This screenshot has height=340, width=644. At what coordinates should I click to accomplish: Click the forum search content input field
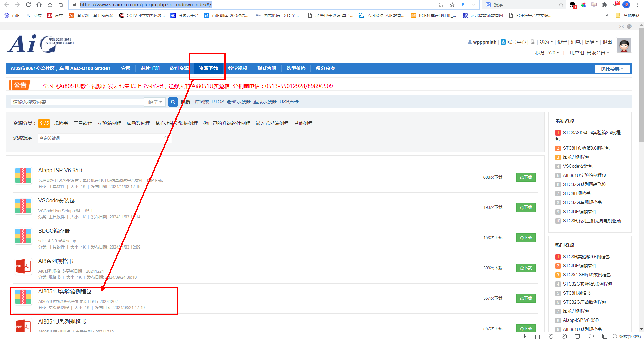tap(78, 102)
